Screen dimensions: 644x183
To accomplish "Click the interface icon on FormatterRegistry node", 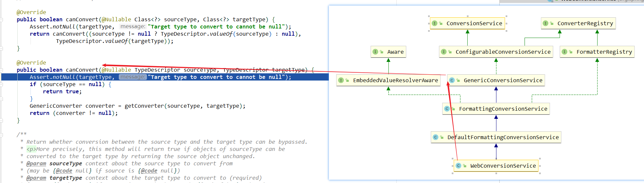I will (x=564, y=52).
